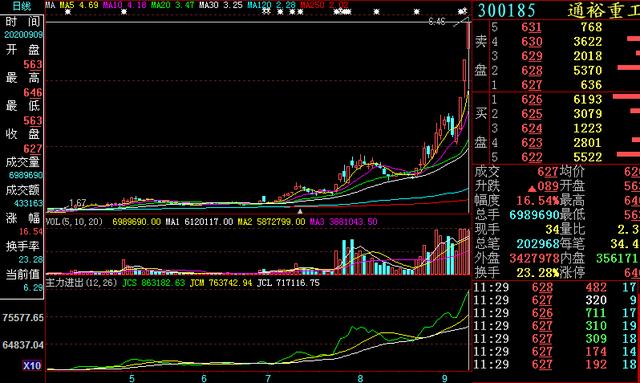This screenshot has height=383, width=640.
Task: Click the 日线 daily period label
Action: [x=22, y=6]
